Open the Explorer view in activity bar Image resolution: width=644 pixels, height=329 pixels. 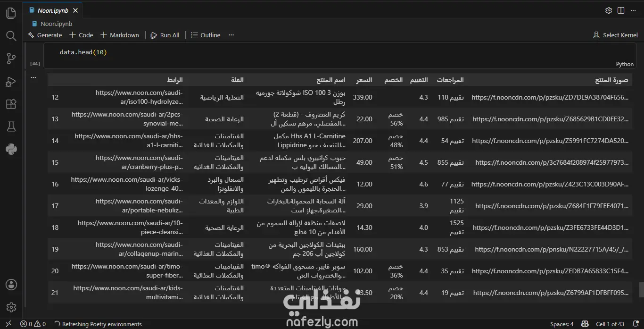11,13
